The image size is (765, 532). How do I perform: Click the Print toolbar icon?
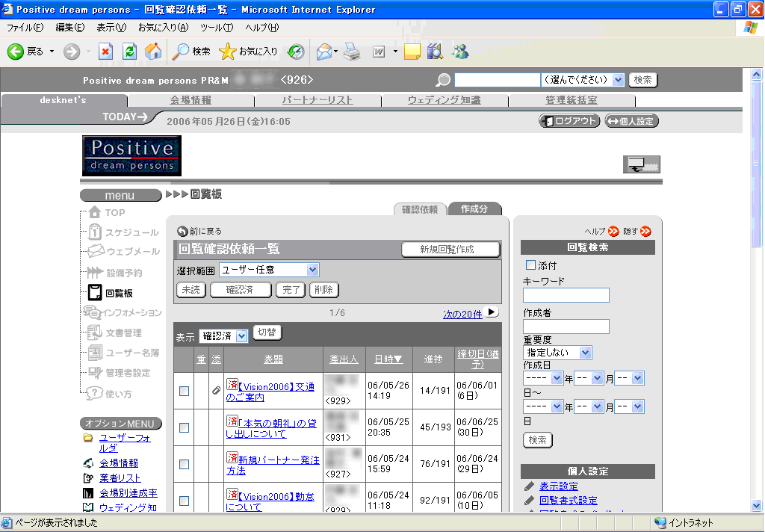(352, 52)
